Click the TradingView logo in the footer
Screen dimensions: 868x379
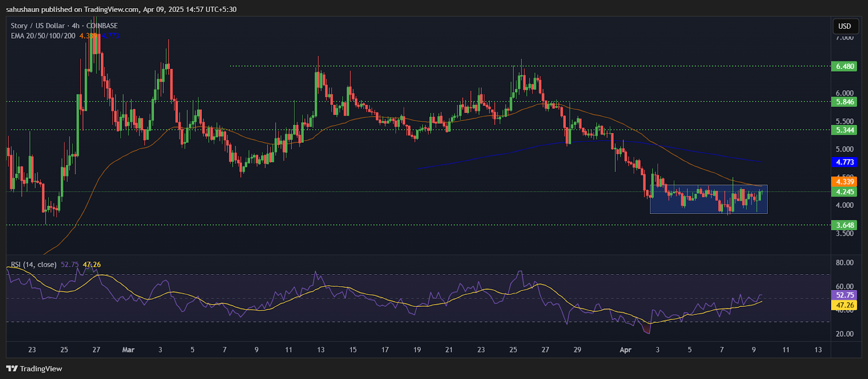click(35, 369)
